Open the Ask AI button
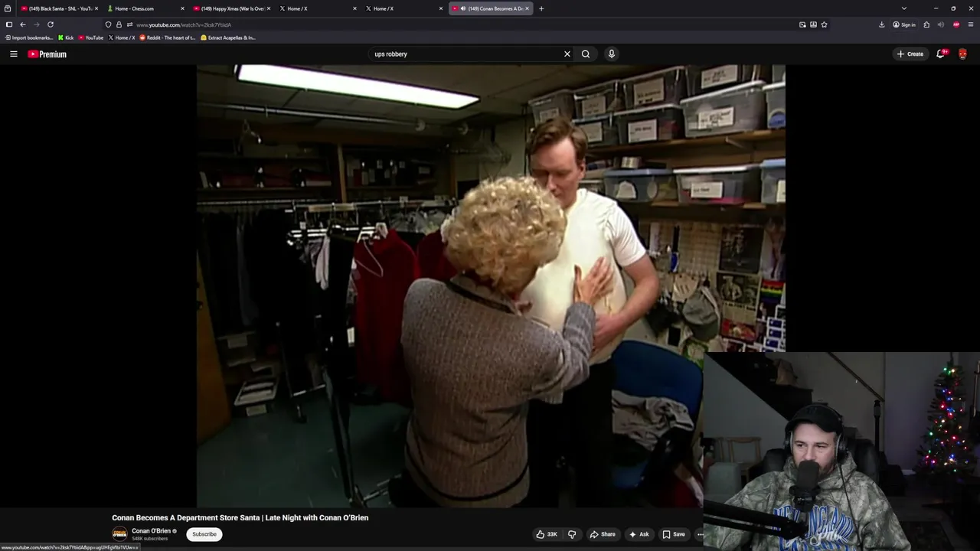This screenshot has height=551, width=980. point(639,534)
